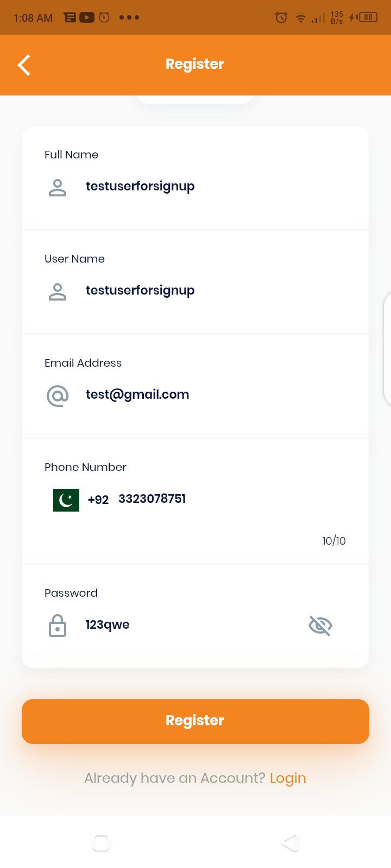Tap the Android recents square button
This screenshot has width=391, height=868.
coord(101,843)
